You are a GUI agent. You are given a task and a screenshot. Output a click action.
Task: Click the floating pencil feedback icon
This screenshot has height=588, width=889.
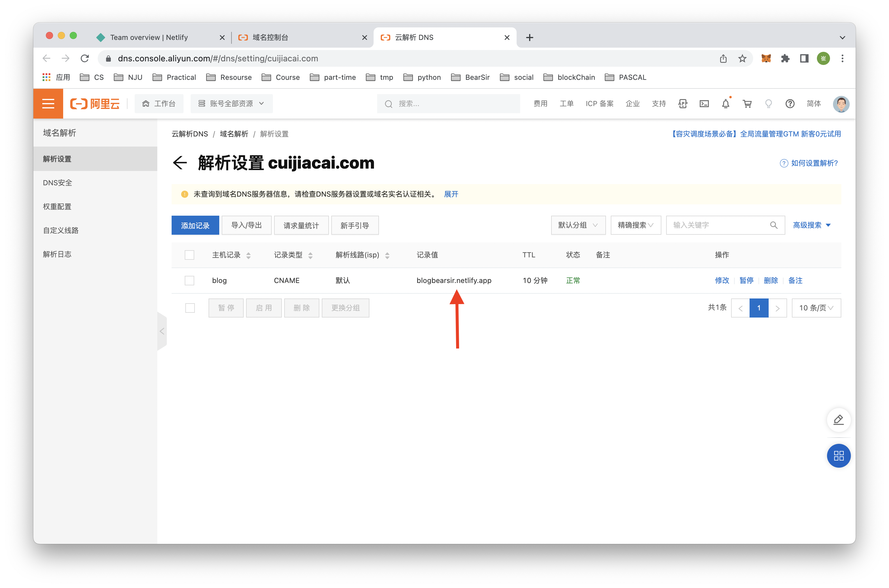pos(839,420)
